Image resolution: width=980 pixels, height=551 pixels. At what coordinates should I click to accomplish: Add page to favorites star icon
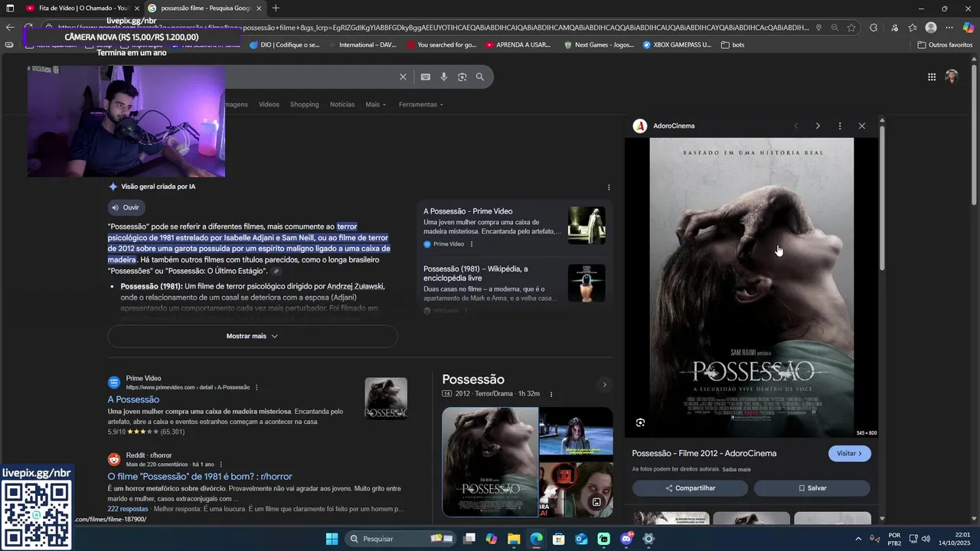pyautogui.click(x=851, y=28)
